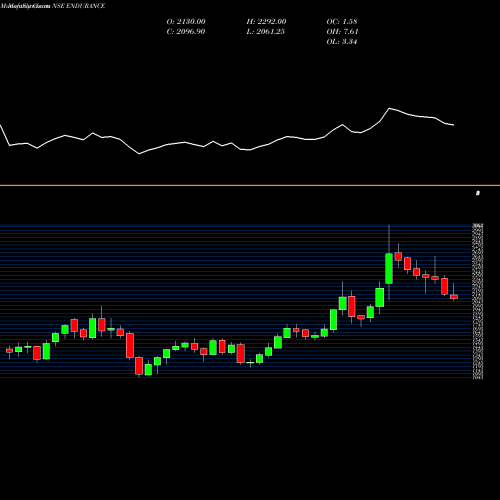This screenshot has width=500, height=500.
Task: Select the close price C: 2096.90
Action: point(186,32)
